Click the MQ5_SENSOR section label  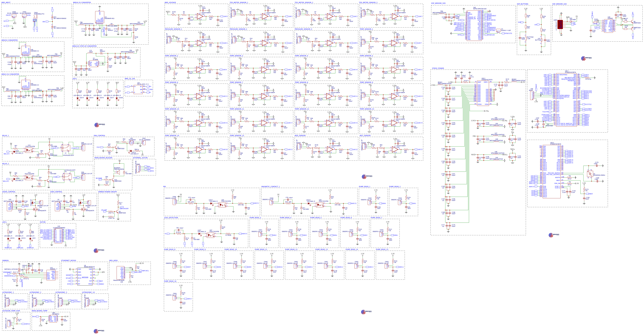(300, 136)
